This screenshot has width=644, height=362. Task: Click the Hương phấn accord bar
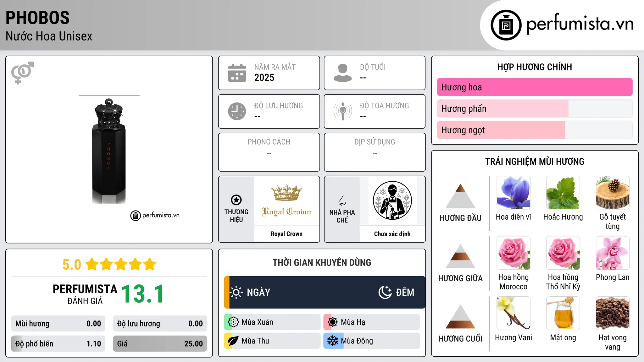535,108
